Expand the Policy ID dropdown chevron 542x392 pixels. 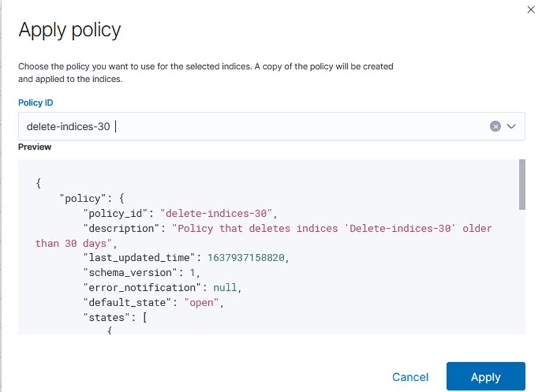(512, 126)
